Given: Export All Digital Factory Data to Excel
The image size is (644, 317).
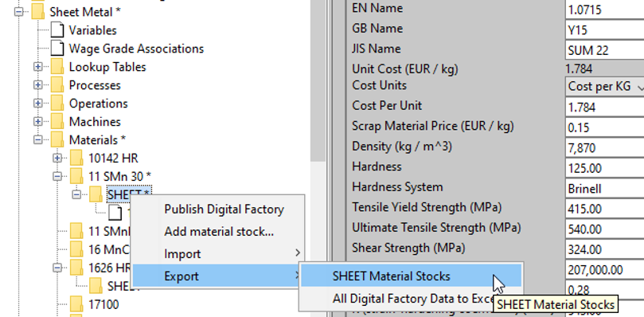Looking at the screenshot, I should coord(411,299).
